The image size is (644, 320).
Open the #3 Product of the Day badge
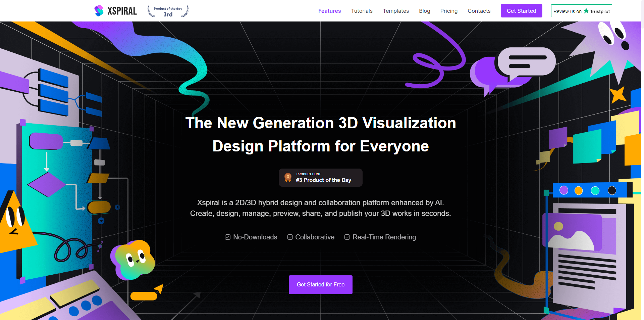(x=320, y=178)
